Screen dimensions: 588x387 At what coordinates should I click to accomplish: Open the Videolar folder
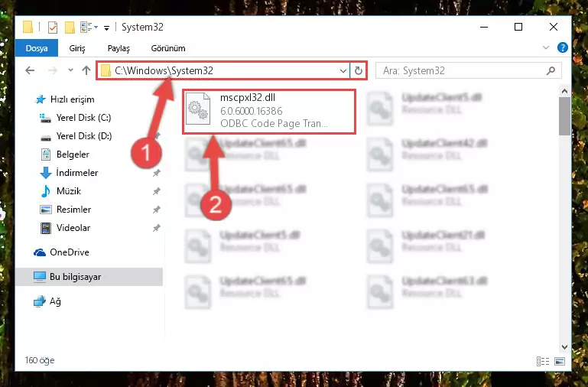point(73,228)
